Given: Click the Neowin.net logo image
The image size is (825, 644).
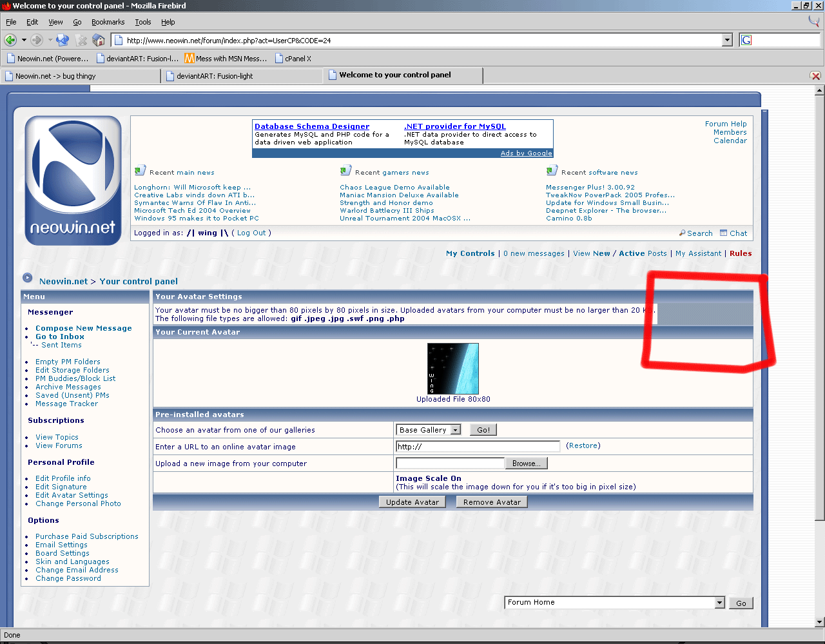Looking at the screenshot, I should coord(73,181).
